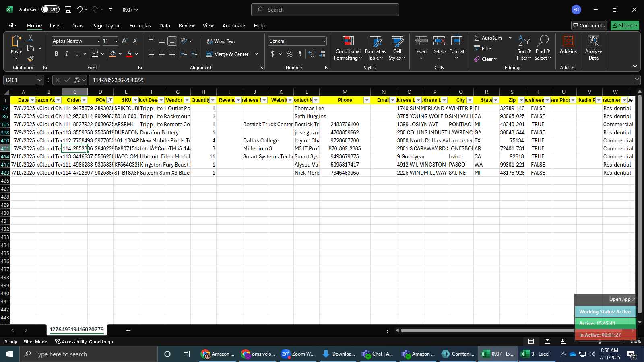Screen dimensions: 644x362
Task: Toggle Align Right
Action: pyautogui.click(x=172, y=54)
